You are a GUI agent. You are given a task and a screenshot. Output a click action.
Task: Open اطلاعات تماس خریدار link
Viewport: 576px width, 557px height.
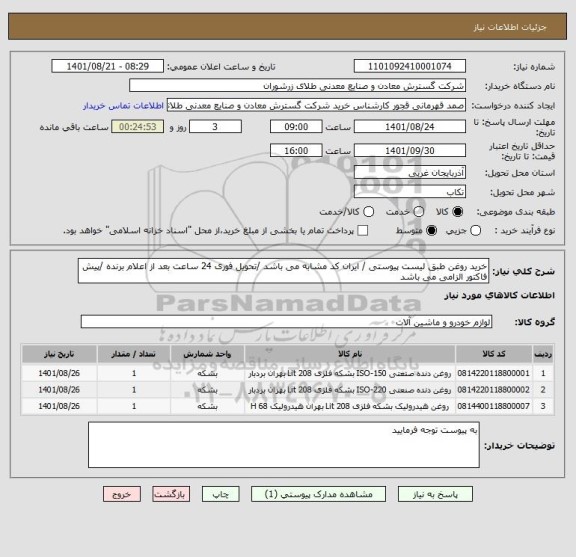point(123,106)
